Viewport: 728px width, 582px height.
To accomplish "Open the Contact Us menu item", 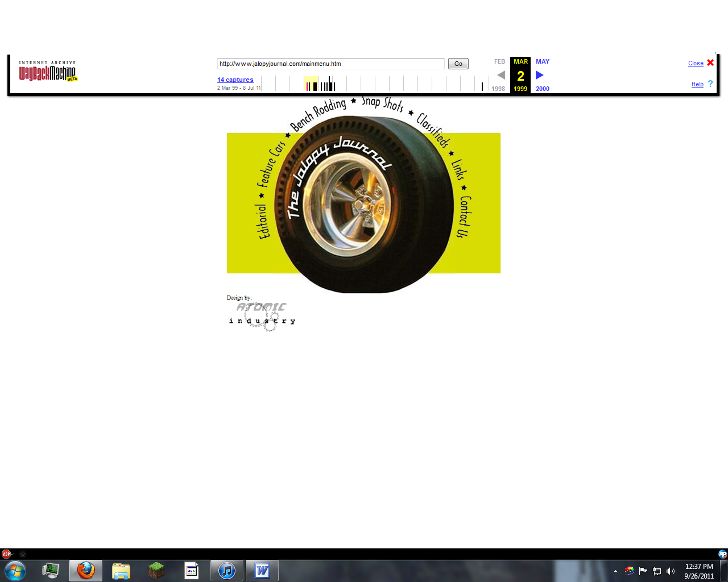I will click(x=465, y=217).
